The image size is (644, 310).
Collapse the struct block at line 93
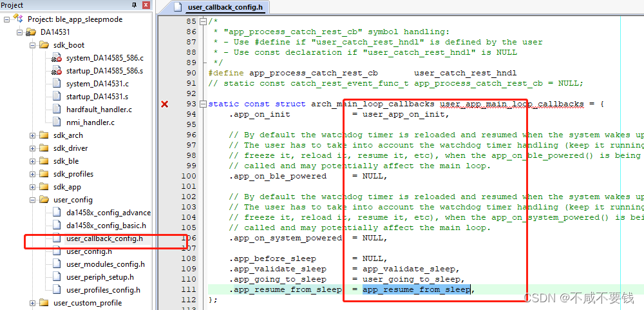202,104
